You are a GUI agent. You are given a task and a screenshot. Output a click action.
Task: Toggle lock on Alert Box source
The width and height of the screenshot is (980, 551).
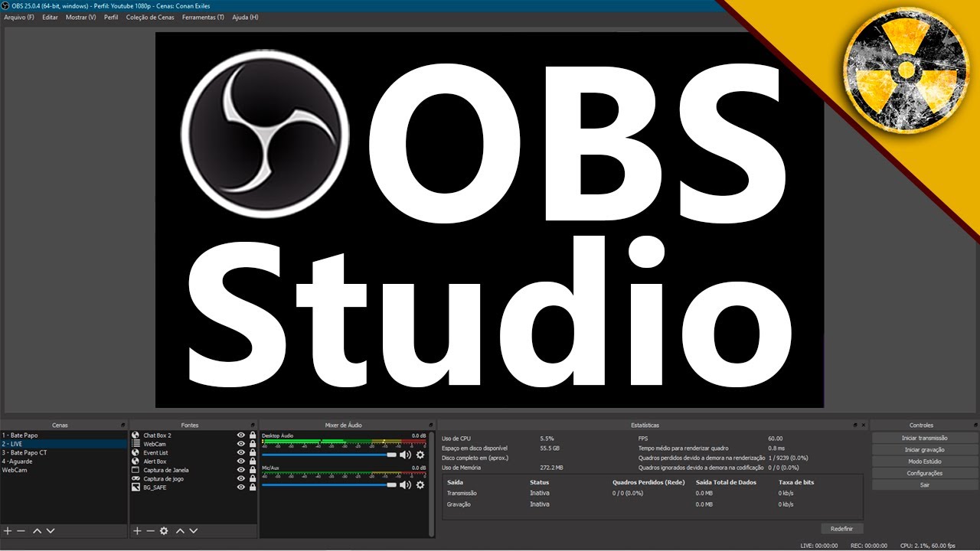[x=253, y=461]
